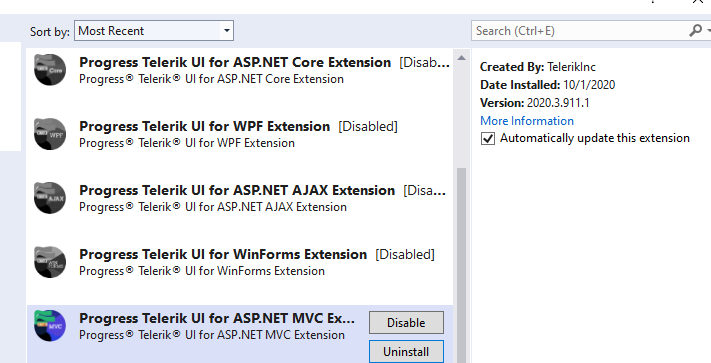Select Progress Telerik UI for WinForms Extension

(223, 254)
